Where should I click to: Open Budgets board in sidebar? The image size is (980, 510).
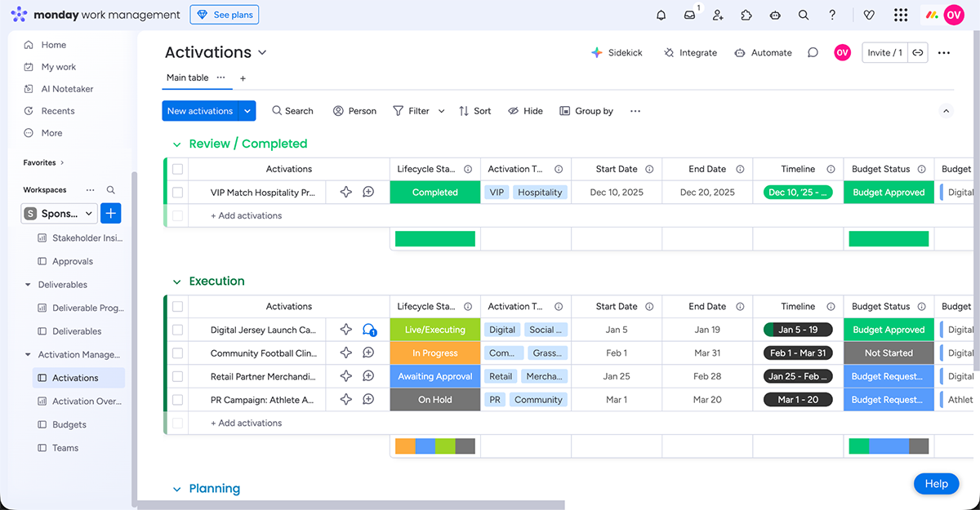pos(69,424)
